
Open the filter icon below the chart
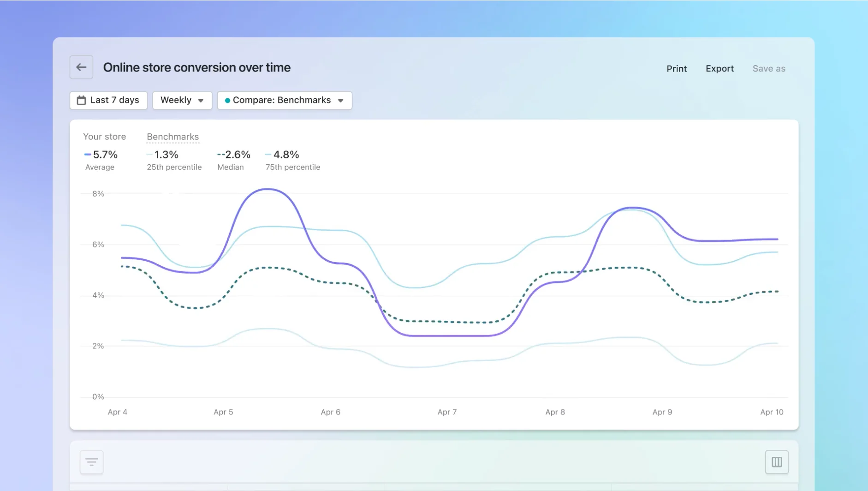pos(91,462)
